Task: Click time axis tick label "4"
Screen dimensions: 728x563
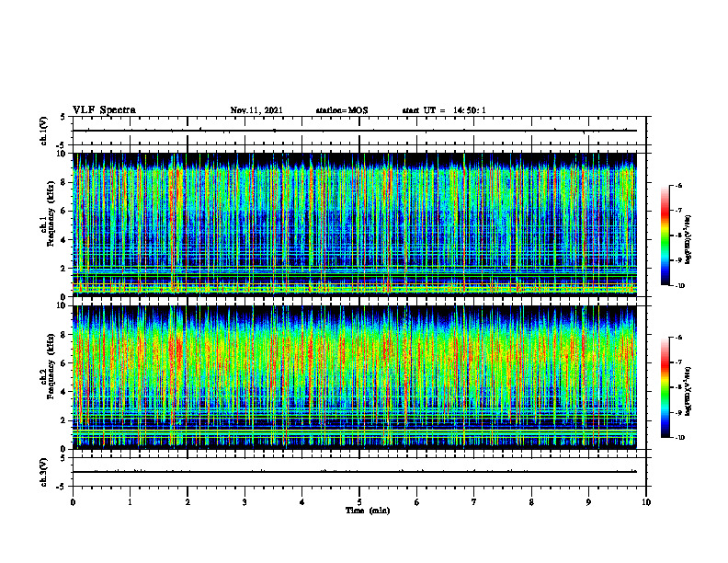Action: (x=302, y=502)
